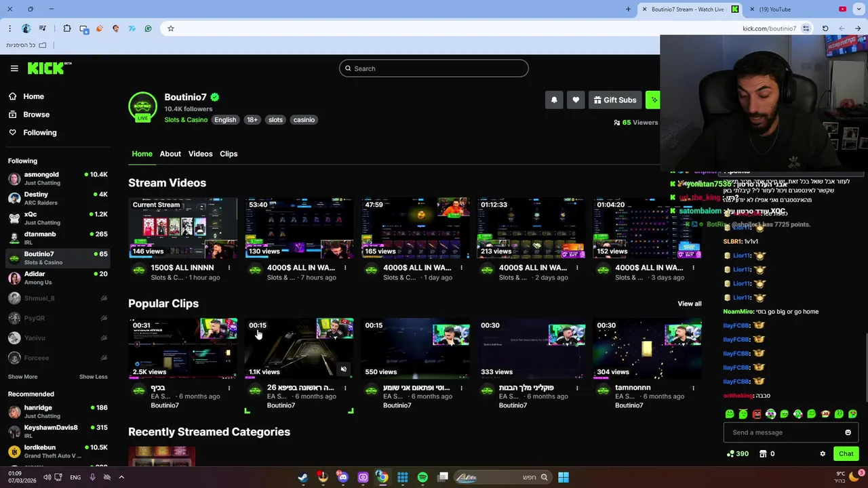Open the emoji picker in chat input
Image resolution: width=868 pixels, height=488 pixels.
click(848, 432)
